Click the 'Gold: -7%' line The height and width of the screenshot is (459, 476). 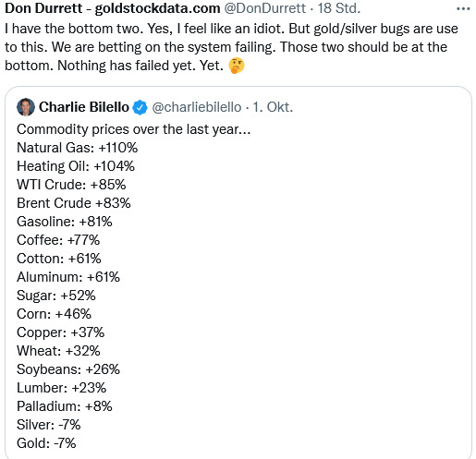pyautogui.click(x=46, y=443)
